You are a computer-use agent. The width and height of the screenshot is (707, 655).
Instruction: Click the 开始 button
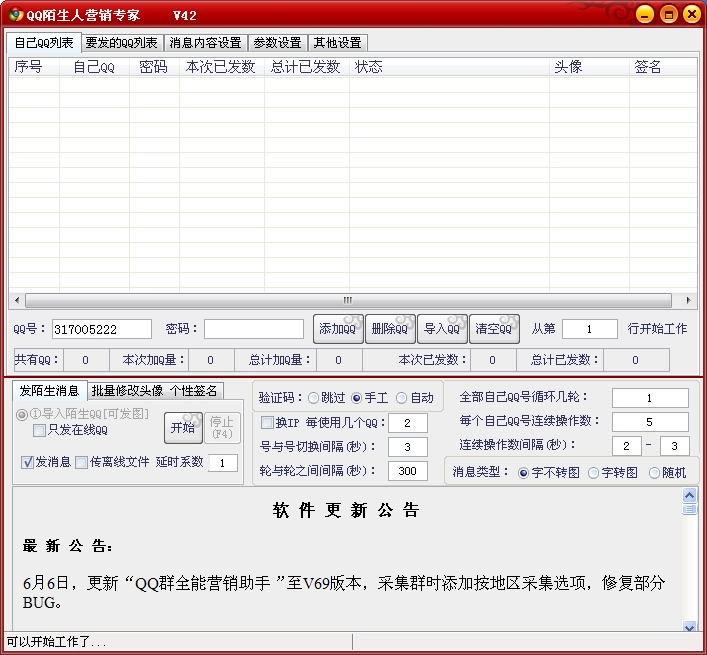tap(183, 428)
